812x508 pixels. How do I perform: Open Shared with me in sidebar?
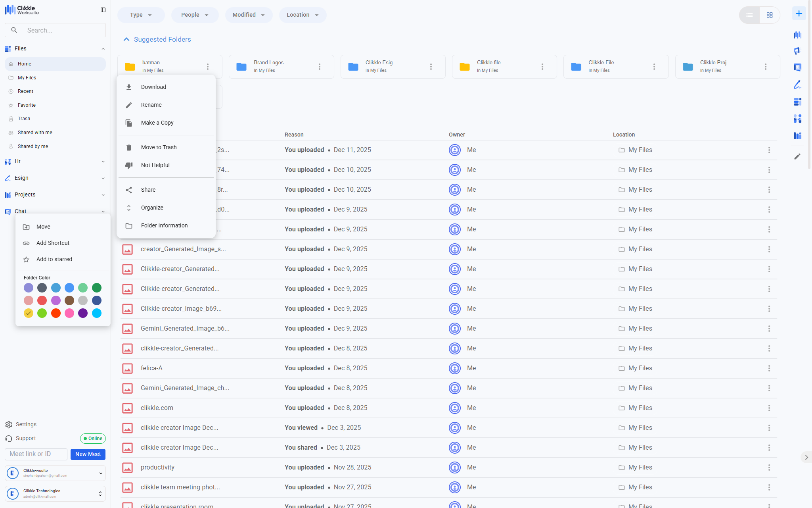pyautogui.click(x=35, y=133)
